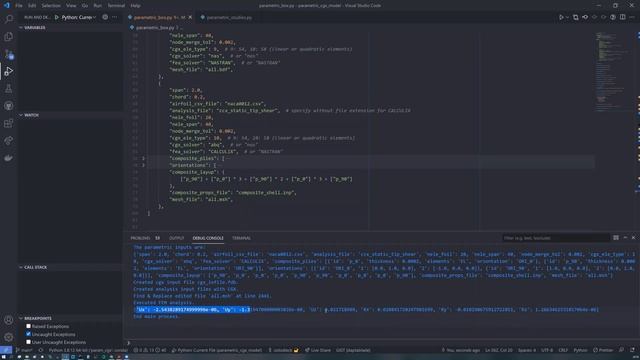This screenshot has height=360, width=640.
Task: Open the Selection menu
Action: [51, 6]
